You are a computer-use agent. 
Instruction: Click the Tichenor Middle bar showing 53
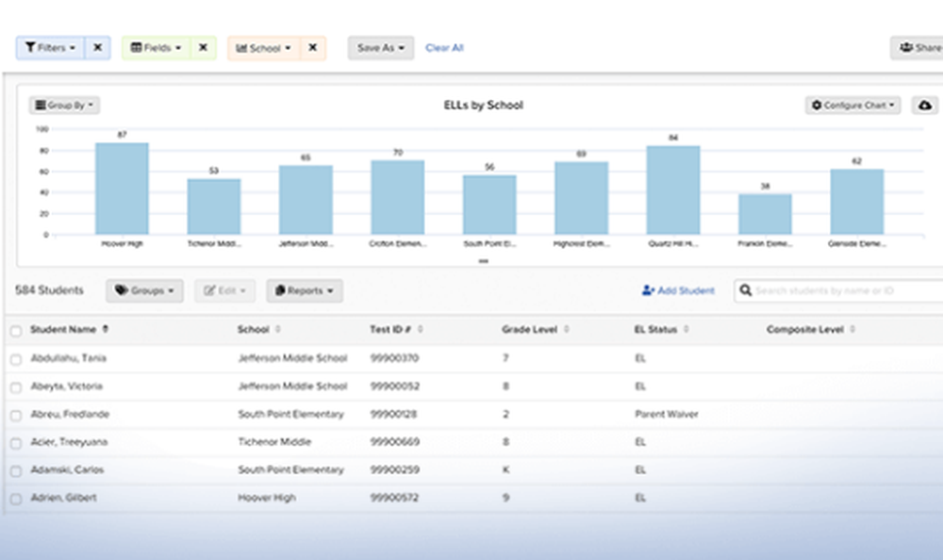pyautogui.click(x=214, y=206)
